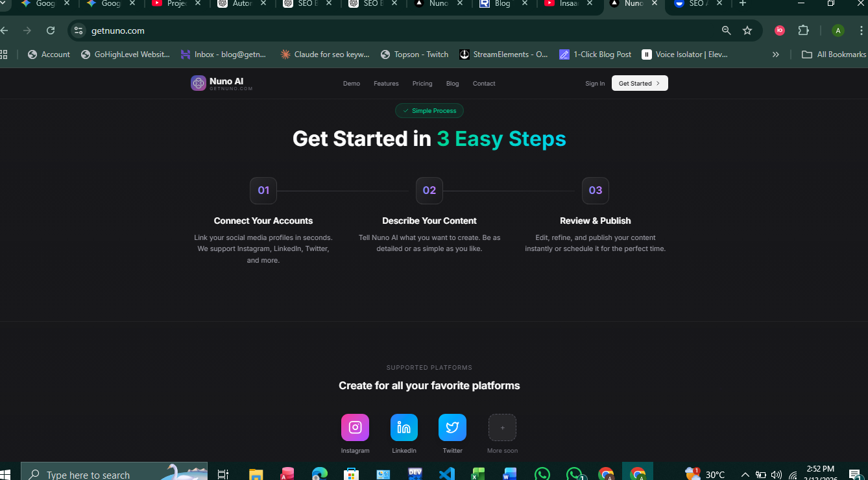The width and height of the screenshot is (868, 480).
Task: Open the browser Extensions puzzle icon
Action: click(x=803, y=30)
